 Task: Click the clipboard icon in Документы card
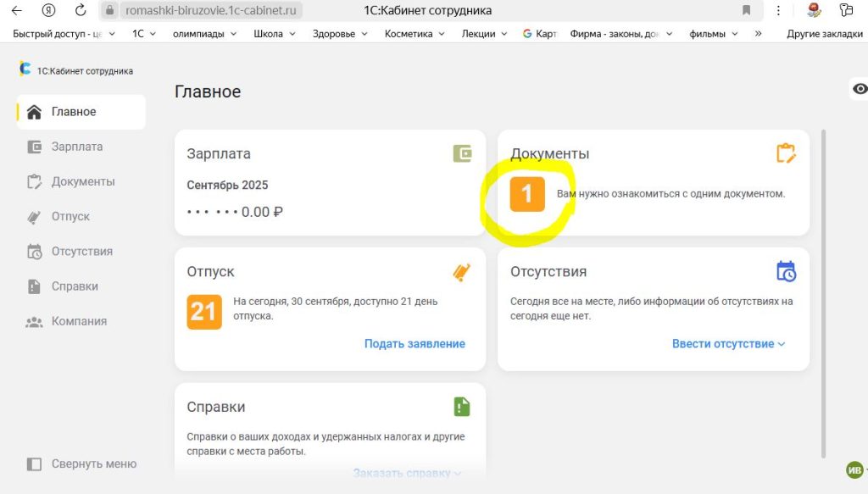[786, 153]
